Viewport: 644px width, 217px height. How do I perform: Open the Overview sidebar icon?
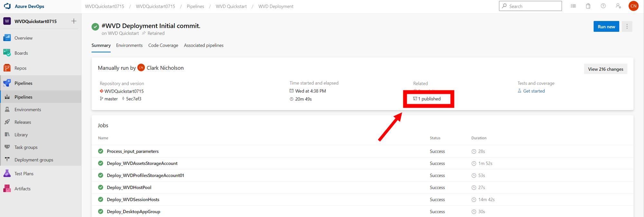click(7, 38)
